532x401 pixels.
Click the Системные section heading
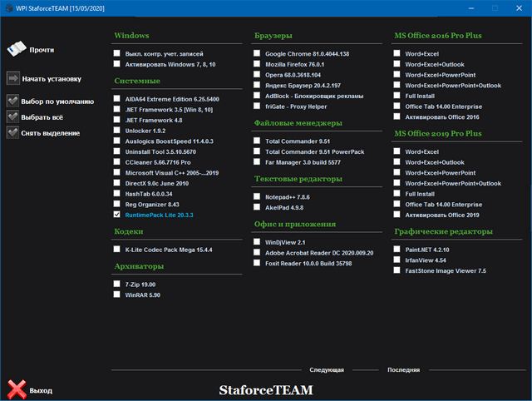click(137, 81)
